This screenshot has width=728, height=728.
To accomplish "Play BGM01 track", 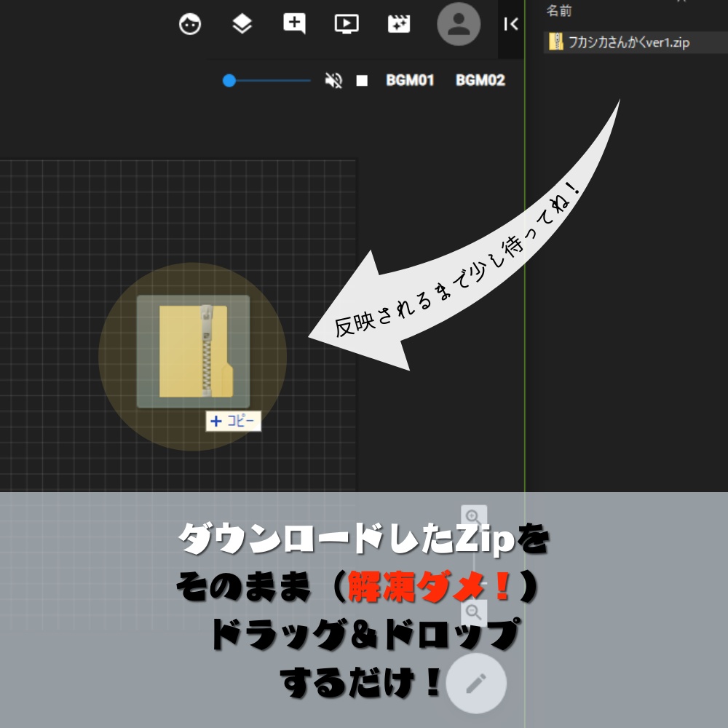I will pyautogui.click(x=410, y=80).
